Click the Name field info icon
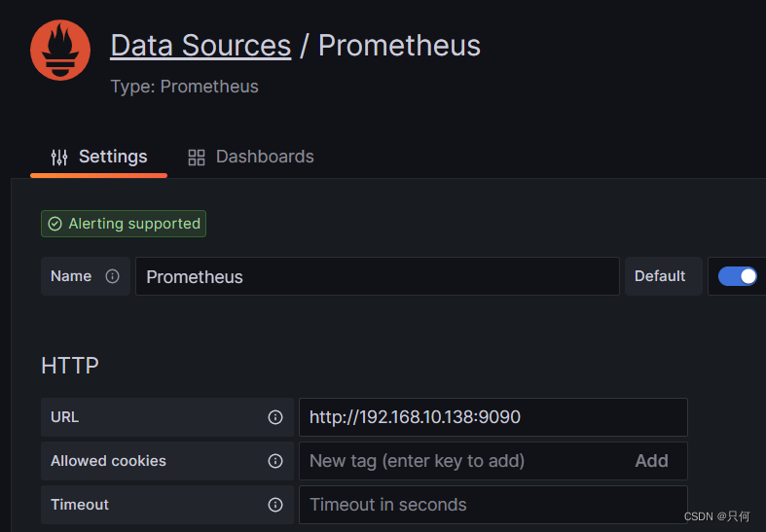 click(112, 276)
